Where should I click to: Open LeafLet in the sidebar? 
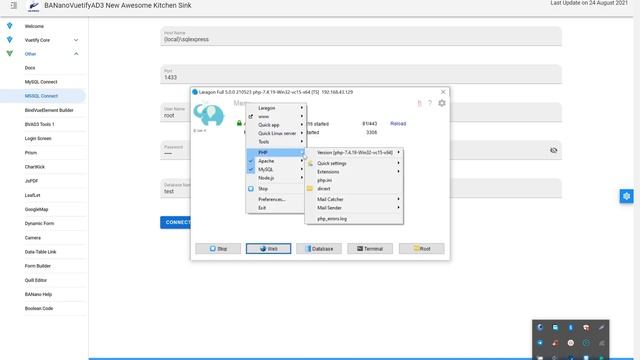pyautogui.click(x=32, y=195)
